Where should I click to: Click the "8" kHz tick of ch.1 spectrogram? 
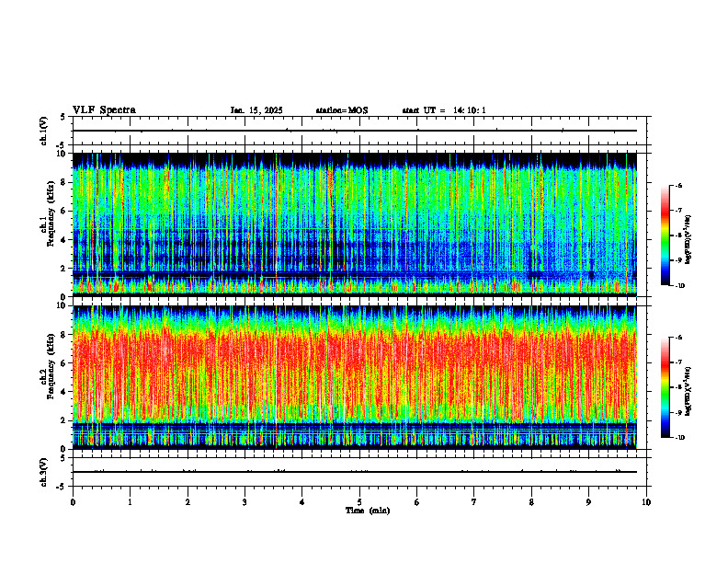[x=64, y=182]
